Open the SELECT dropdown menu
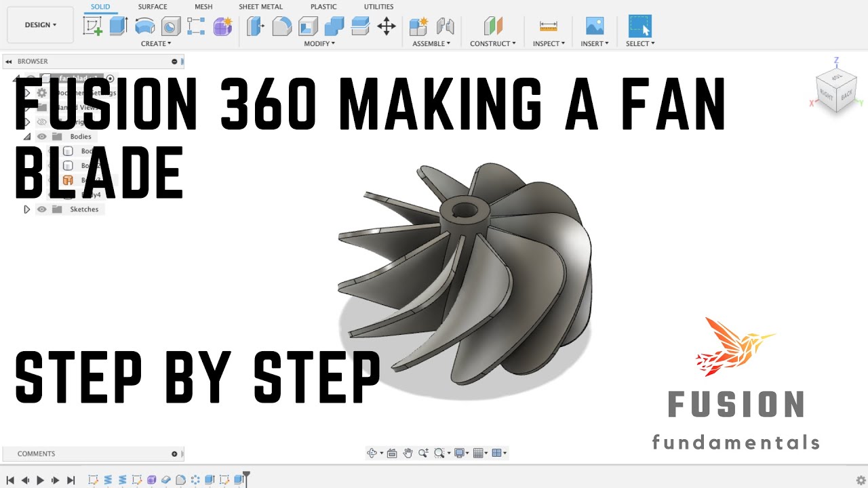This screenshot has width=868, height=488. pyautogui.click(x=640, y=43)
